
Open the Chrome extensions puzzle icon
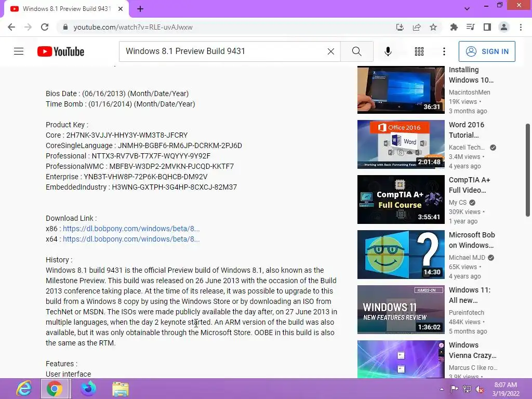[454, 27]
